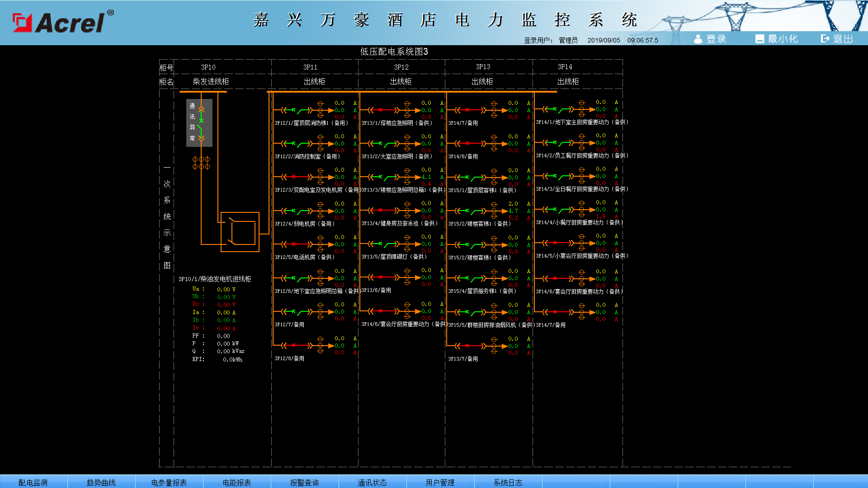Click breaker symbol of 3P15/1/屋顶层客梯1
This screenshot has height=488, width=868.
point(470,177)
